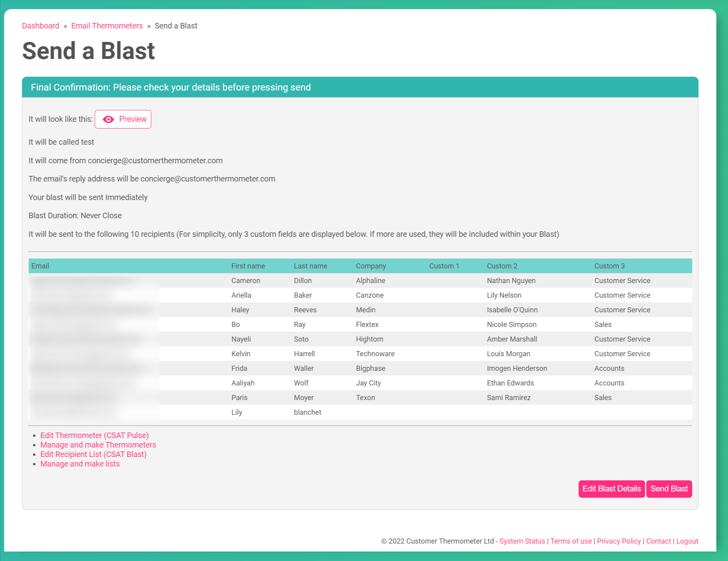Screen dimensions: 728x561
Task: Select first name Paris cell
Action: (x=239, y=398)
